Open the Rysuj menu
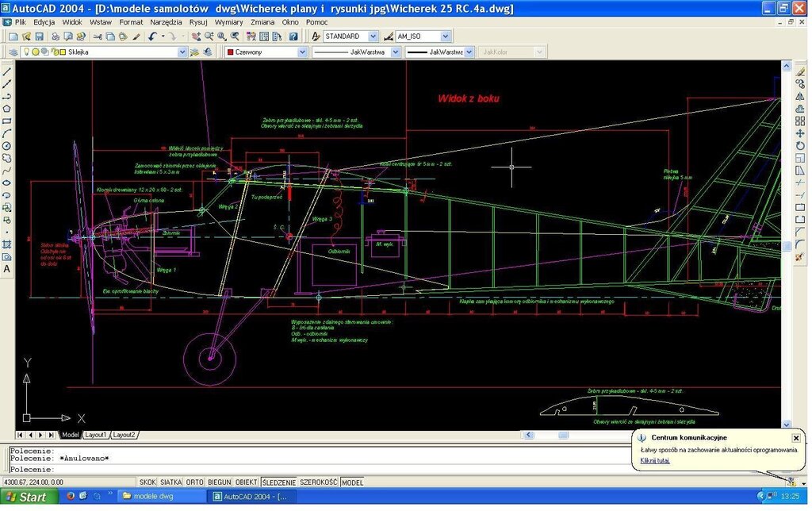Screen dimensions: 812x511 [x=198, y=22]
